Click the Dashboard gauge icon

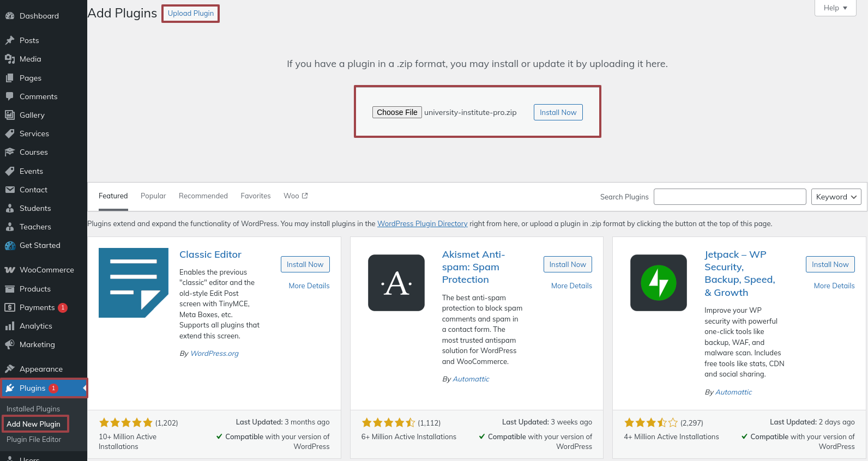(10, 16)
